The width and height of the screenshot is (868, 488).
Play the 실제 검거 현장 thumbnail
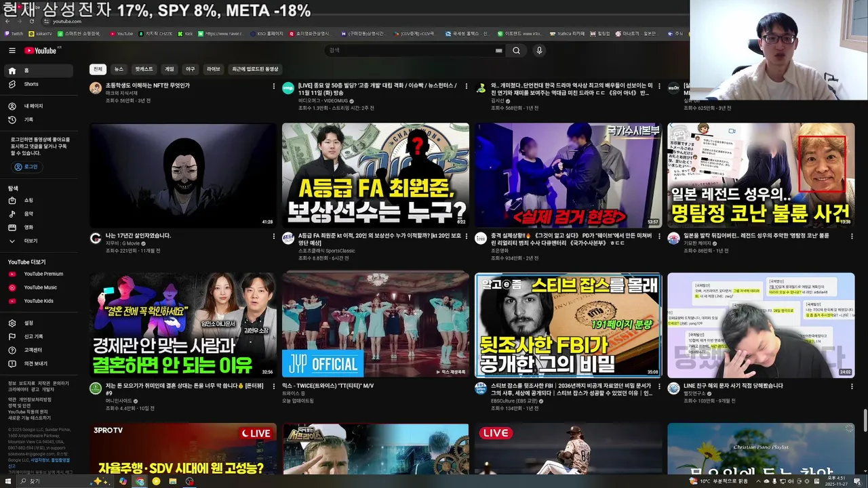coord(568,175)
